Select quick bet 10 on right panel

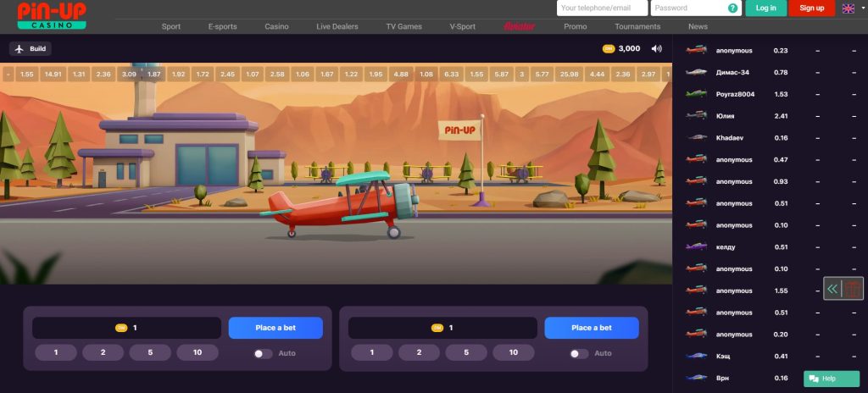[514, 352]
